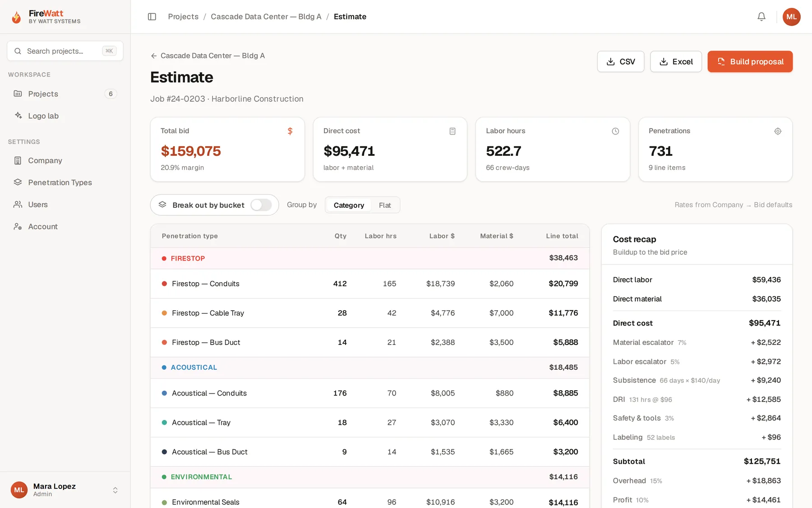This screenshot has width=812, height=508.
Task: Enable the Break out by bucket switch
Action: tap(261, 205)
